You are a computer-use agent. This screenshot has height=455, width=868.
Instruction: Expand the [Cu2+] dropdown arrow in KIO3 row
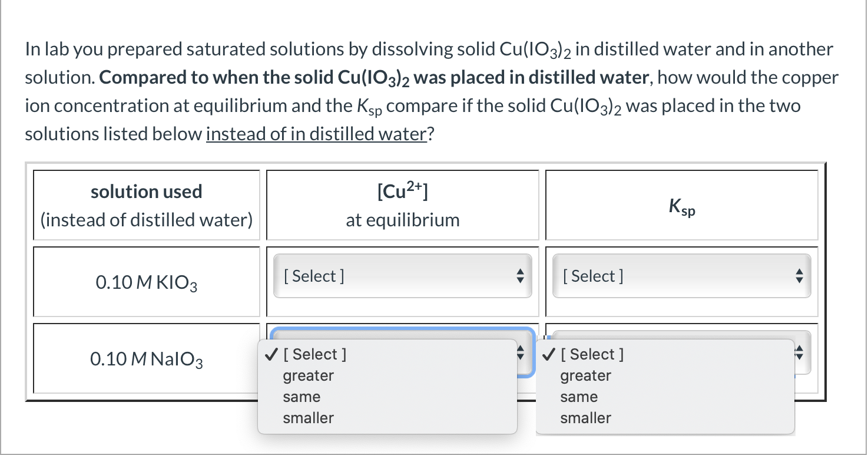521,275
